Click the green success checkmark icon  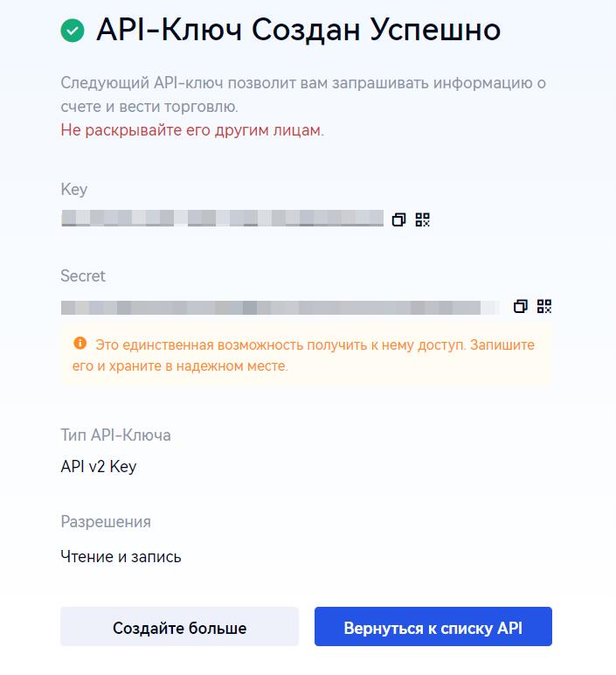point(73,31)
